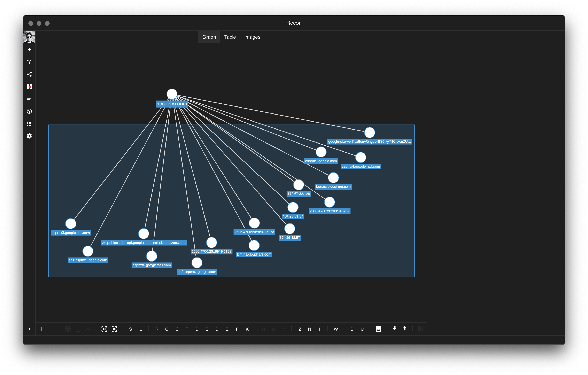Viewport: 588px width, 375px height.
Task: Click the user avatar thumbnail
Action: 29,37
